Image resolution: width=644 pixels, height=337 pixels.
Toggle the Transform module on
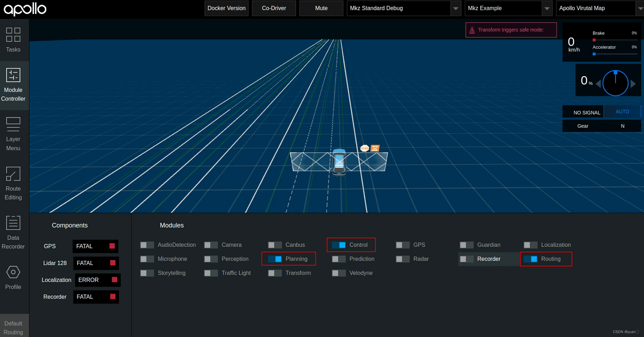275,273
